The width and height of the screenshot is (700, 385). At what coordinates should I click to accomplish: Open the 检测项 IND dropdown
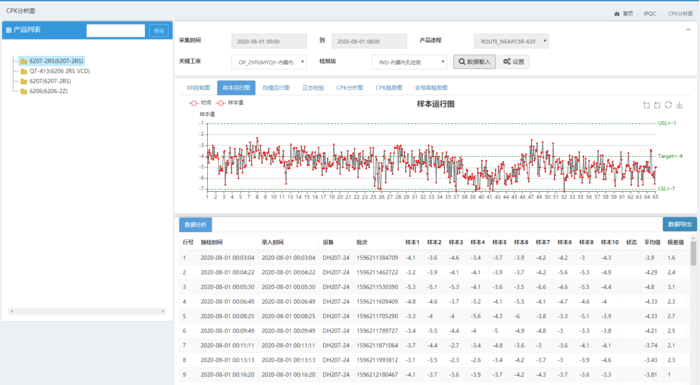(409, 62)
